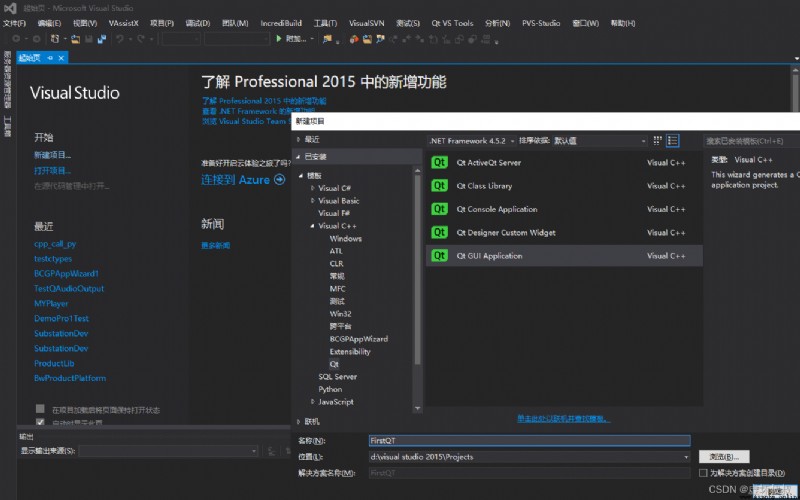Select the Qt Console Application template
Image resolution: width=800 pixels, height=500 pixels.
coord(564,209)
